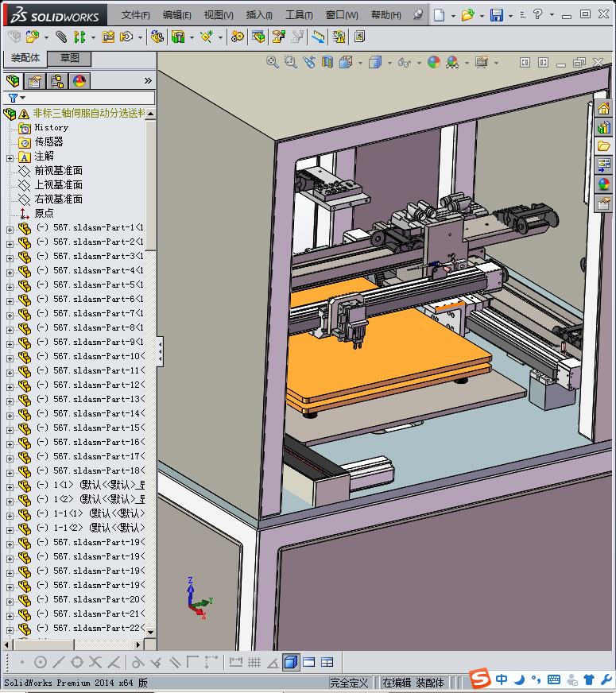
Task: Switch to the 草图 tab
Action: [x=69, y=58]
